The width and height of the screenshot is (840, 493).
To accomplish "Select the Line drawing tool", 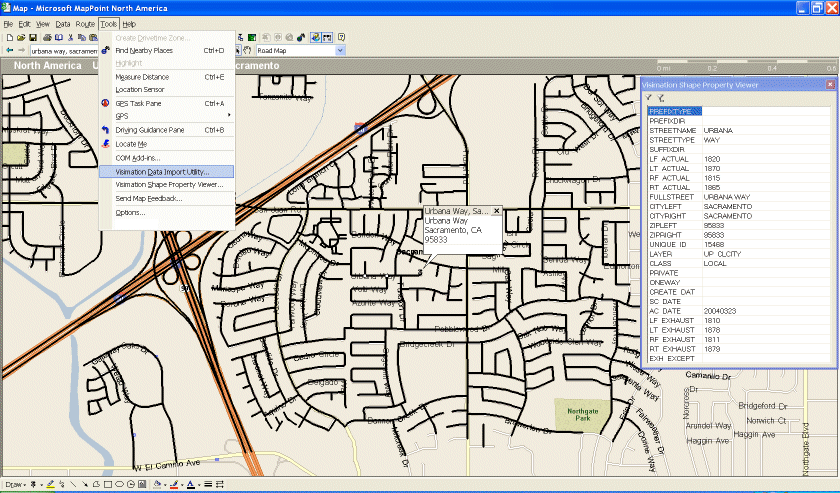I will pyautogui.click(x=73, y=484).
